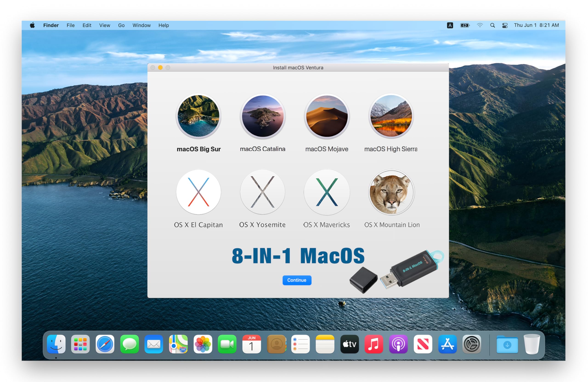Select the OS X Yosemite X icon
The image size is (588, 382).
point(263,192)
